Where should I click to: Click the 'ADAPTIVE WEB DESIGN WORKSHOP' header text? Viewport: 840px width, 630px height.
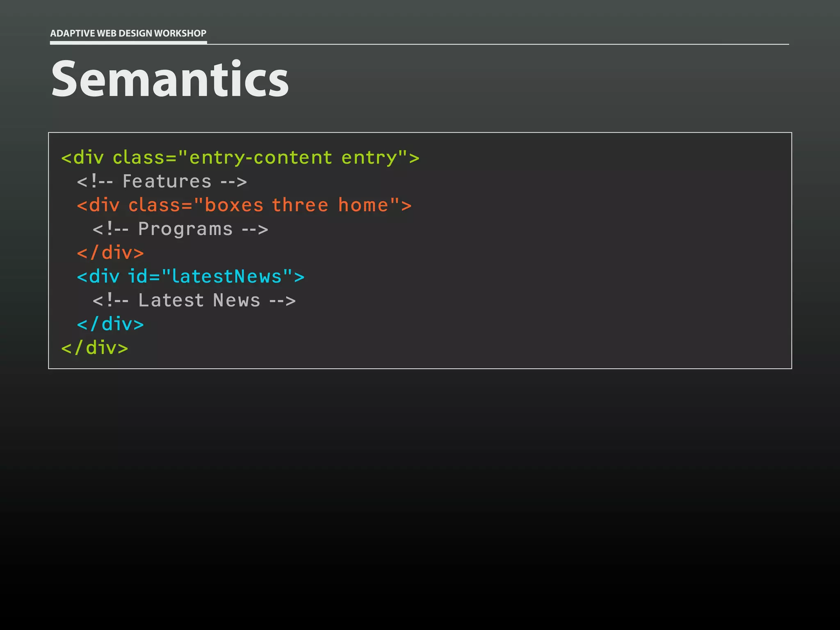[128, 33]
